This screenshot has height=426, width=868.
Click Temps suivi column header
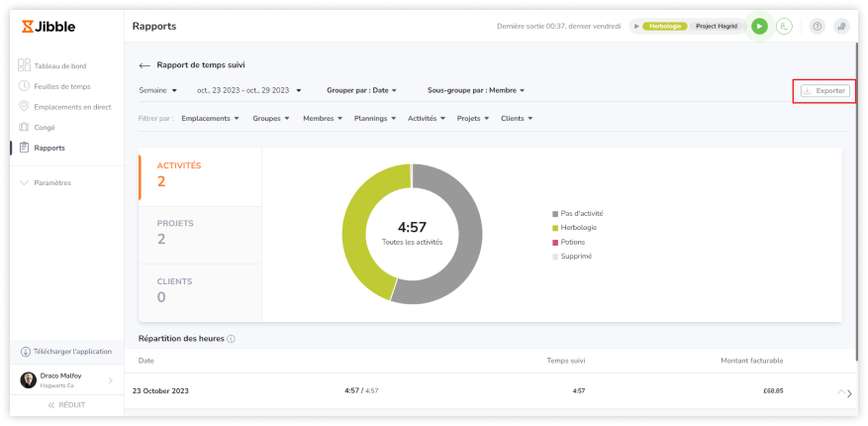pyautogui.click(x=566, y=361)
